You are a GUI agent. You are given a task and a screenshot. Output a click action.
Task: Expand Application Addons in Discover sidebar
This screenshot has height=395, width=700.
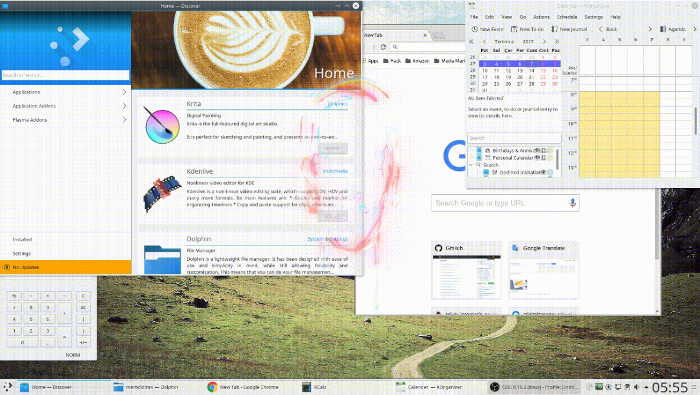click(66, 106)
